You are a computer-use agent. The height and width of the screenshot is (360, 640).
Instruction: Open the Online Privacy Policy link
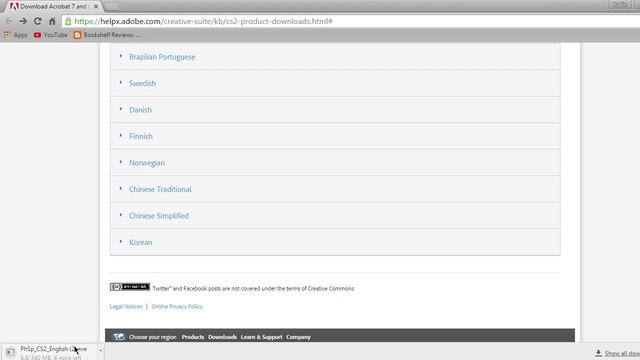click(177, 307)
